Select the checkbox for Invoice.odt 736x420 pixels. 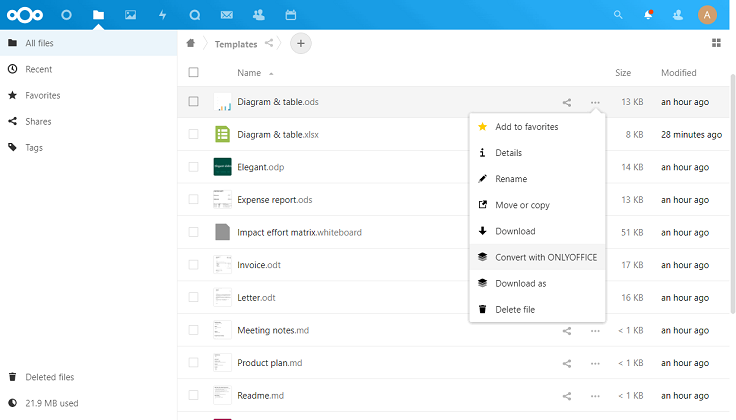coord(194,265)
